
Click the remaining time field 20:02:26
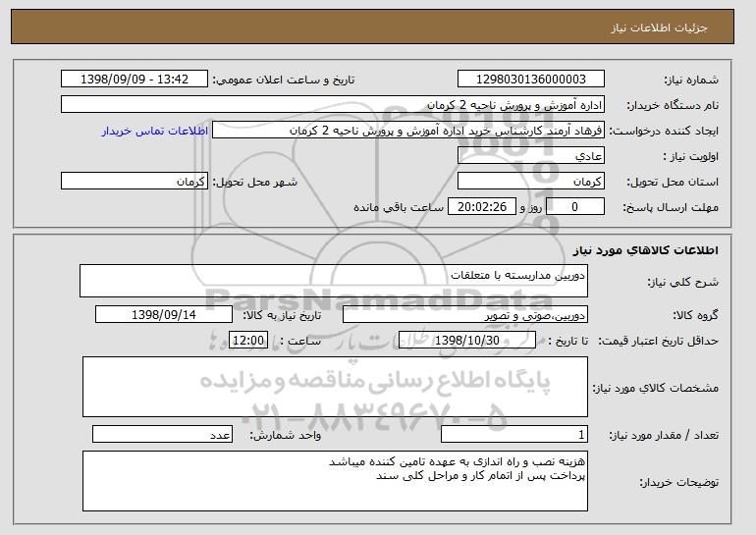tap(482, 207)
